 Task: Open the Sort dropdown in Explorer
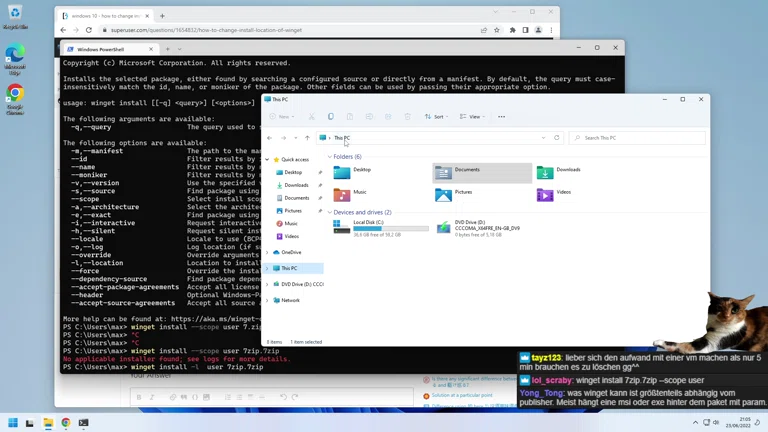(436, 117)
